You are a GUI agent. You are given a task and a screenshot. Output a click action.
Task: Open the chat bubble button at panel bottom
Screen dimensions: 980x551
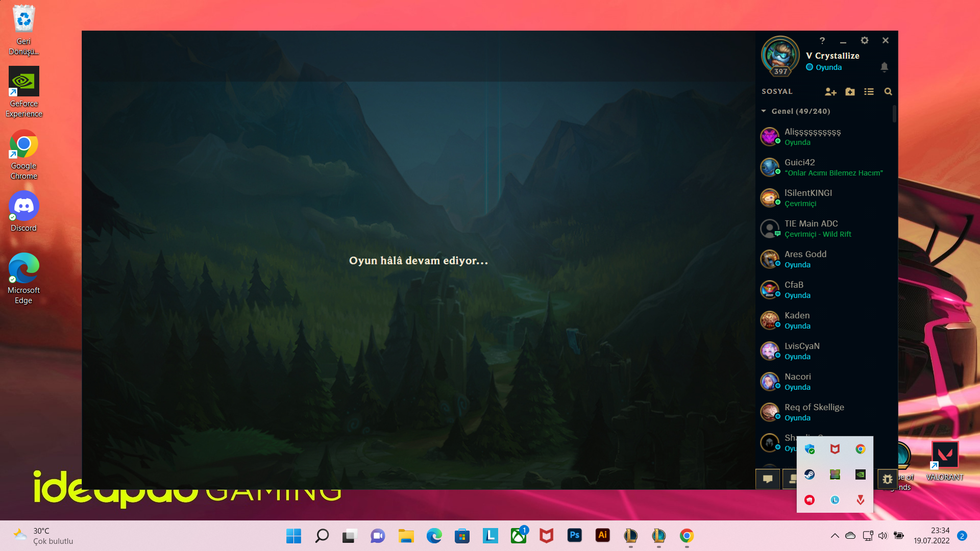click(x=768, y=479)
